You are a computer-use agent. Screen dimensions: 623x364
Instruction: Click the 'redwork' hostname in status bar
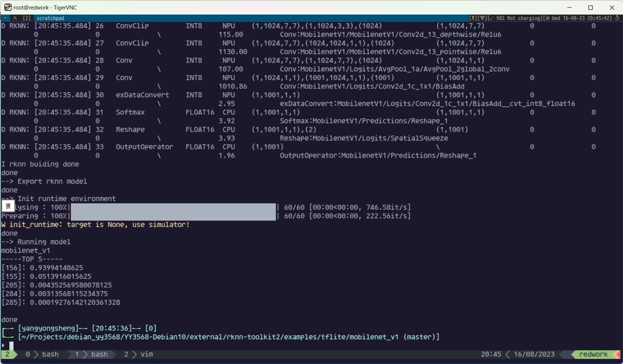click(x=593, y=354)
